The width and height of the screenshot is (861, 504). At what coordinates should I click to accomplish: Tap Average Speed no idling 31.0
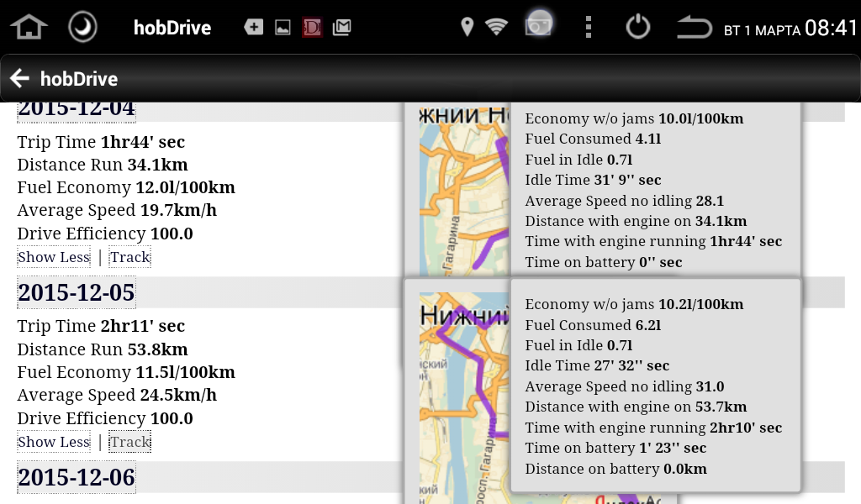[x=625, y=386]
